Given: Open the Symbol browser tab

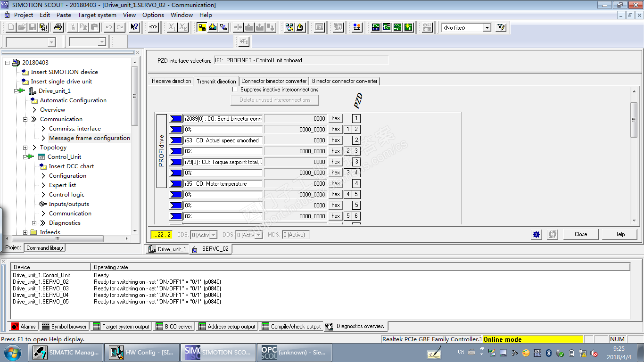Looking at the screenshot, I should pos(64,326).
